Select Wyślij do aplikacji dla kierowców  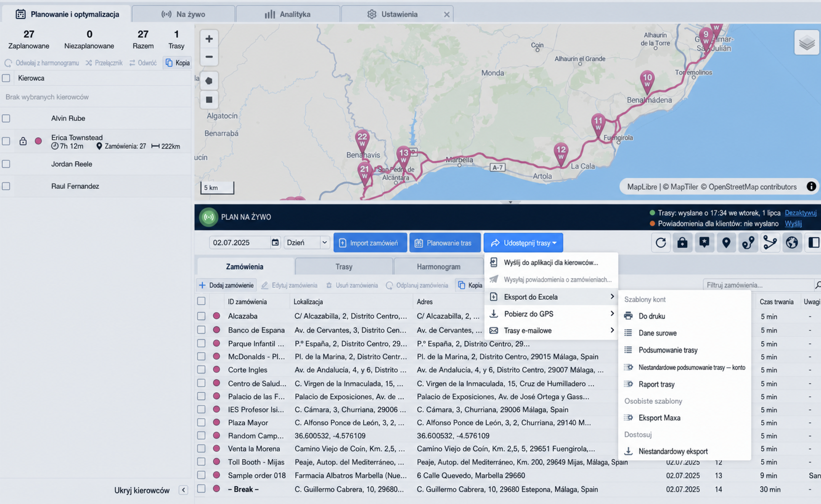(551, 262)
